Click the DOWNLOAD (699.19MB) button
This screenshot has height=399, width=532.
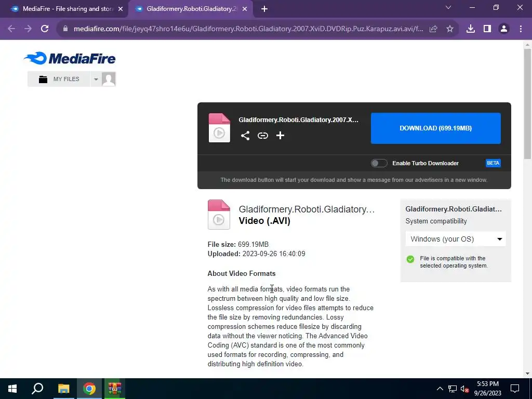[436, 128]
